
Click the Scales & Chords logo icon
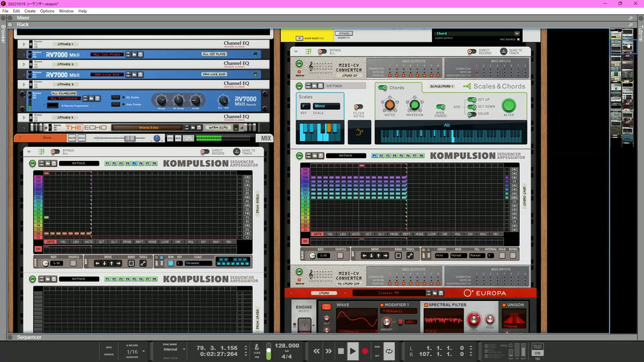point(467,86)
